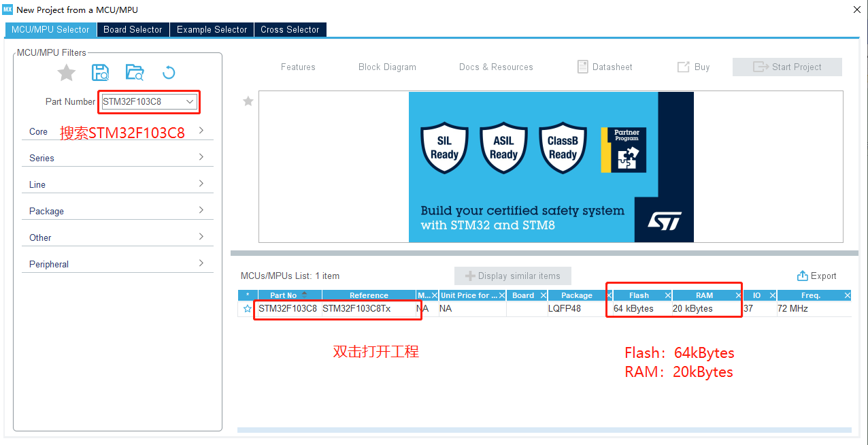Click the 64 kBytes flash cell
The height and width of the screenshot is (445, 868).
point(642,309)
